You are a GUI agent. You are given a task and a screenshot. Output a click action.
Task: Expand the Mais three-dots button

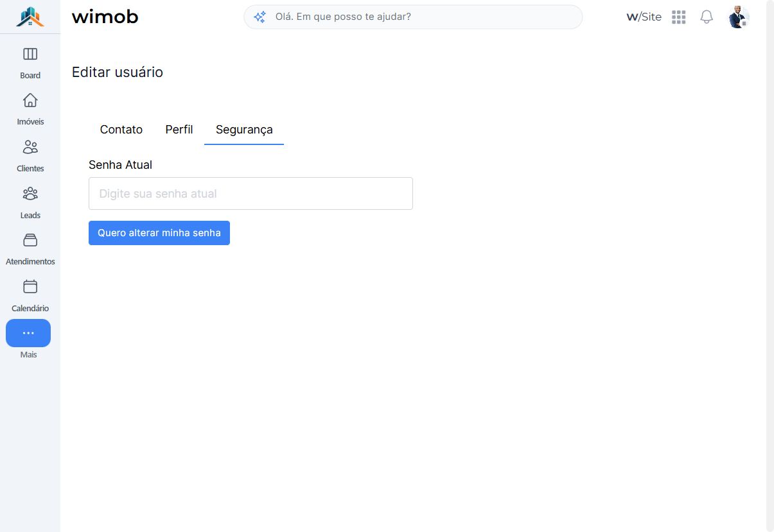coord(28,333)
